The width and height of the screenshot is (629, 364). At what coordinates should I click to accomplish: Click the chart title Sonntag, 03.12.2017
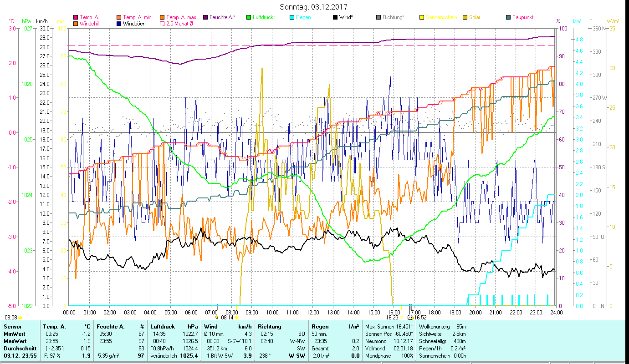(313, 7)
